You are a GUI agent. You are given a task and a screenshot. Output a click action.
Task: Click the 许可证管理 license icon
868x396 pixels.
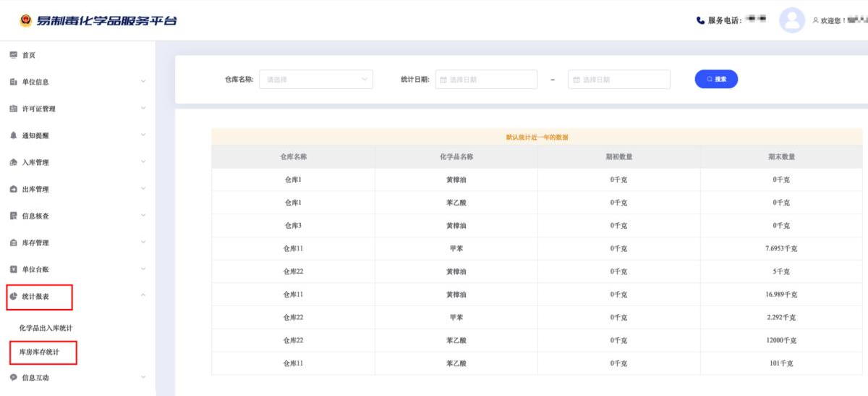point(13,109)
